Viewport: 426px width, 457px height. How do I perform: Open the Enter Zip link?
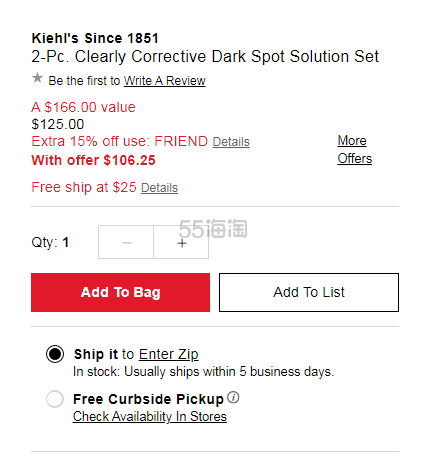pos(169,354)
